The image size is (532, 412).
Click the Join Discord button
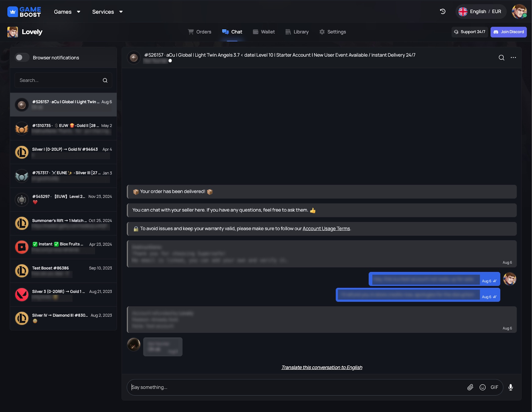click(508, 32)
